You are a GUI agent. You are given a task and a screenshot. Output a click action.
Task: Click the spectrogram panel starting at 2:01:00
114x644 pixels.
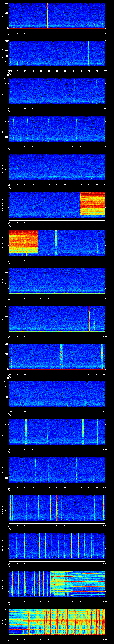pyautogui.click(x=57, y=16)
